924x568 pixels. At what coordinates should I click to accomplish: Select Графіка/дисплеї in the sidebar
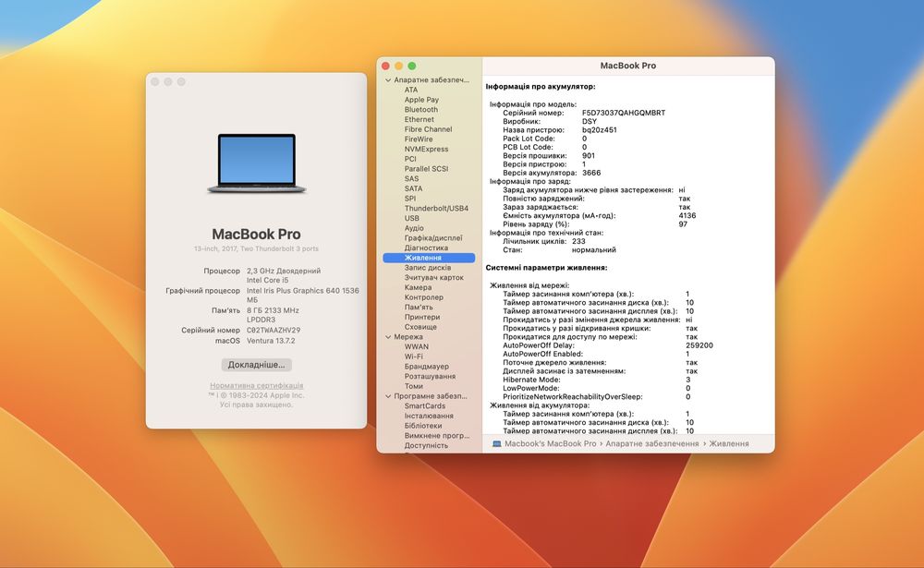click(433, 238)
